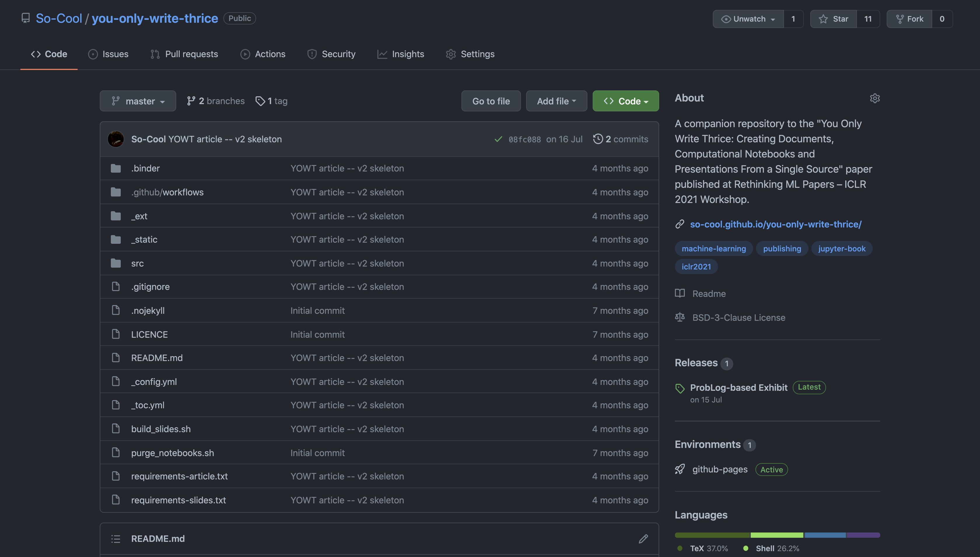Open the 08fc088 commit hash link
980x557 pixels.
click(x=525, y=140)
